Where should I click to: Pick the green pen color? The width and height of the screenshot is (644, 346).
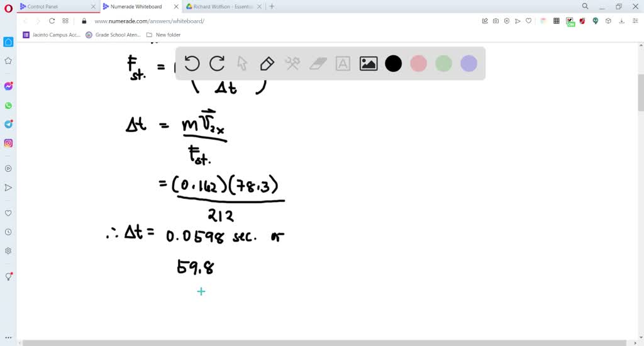[x=443, y=64]
